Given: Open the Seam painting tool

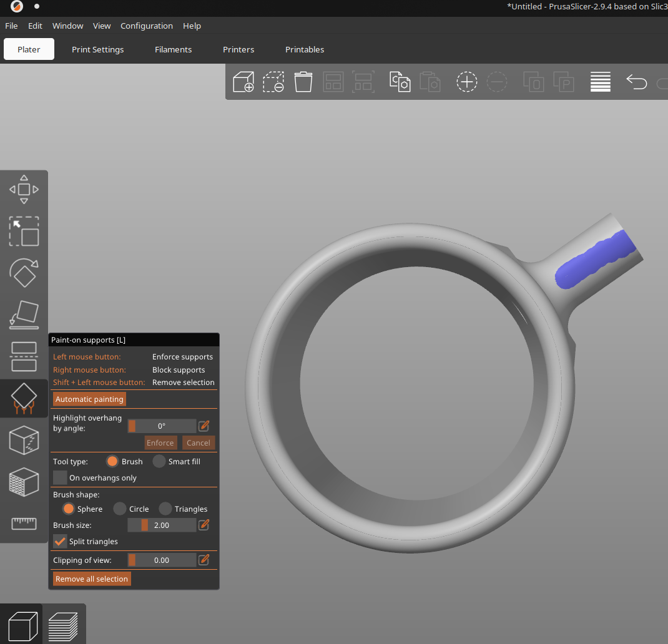Looking at the screenshot, I should click(x=24, y=440).
